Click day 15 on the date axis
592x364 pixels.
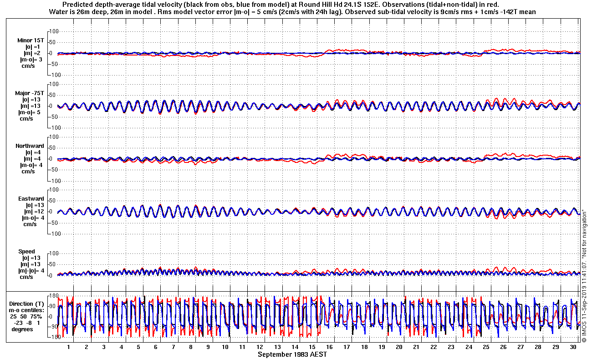point(312,347)
